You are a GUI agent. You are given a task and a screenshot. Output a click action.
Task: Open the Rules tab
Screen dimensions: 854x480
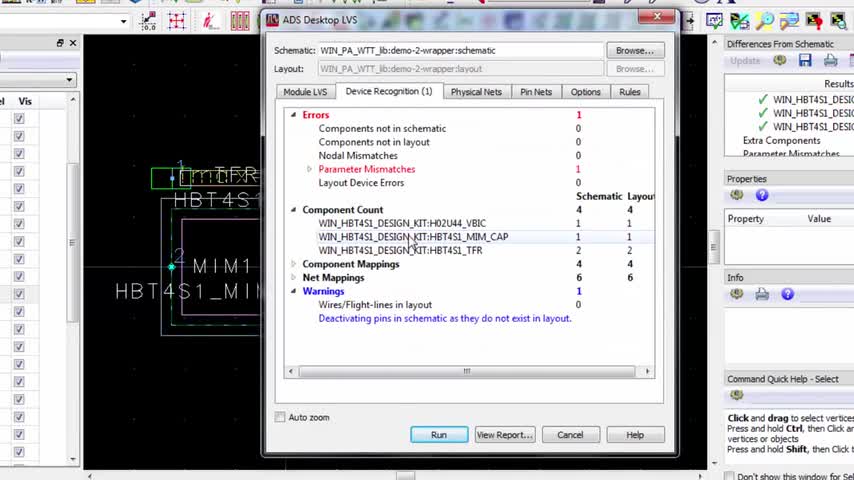point(630,92)
